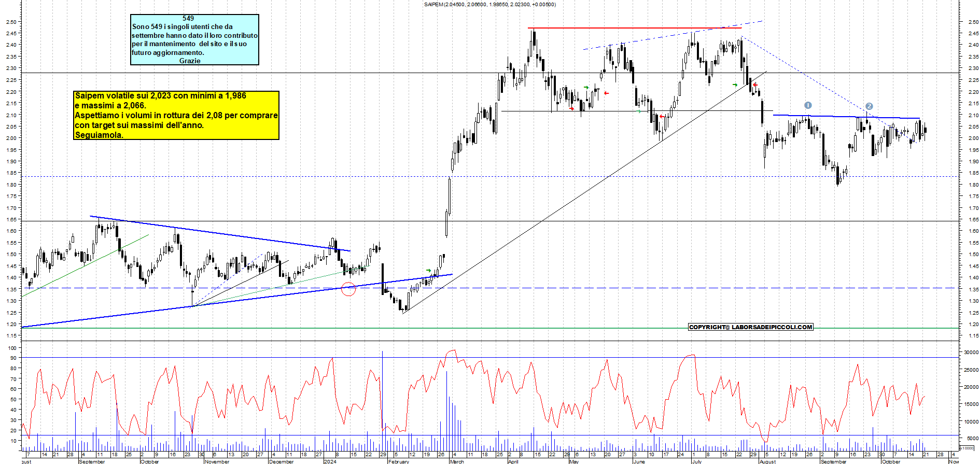The width and height of the screenshot is (980, 464).
Task: Click the circled number 2 marker
Action: tap(869, 106)
